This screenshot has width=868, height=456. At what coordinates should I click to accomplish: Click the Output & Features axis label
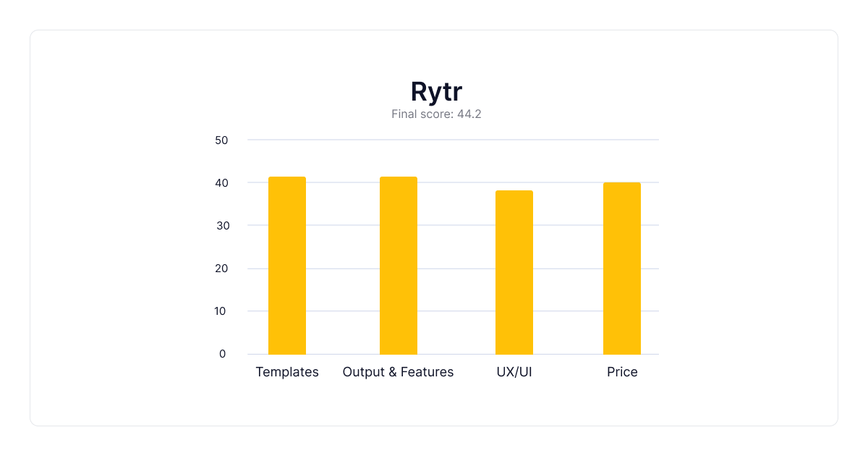[x=398, y=372]
